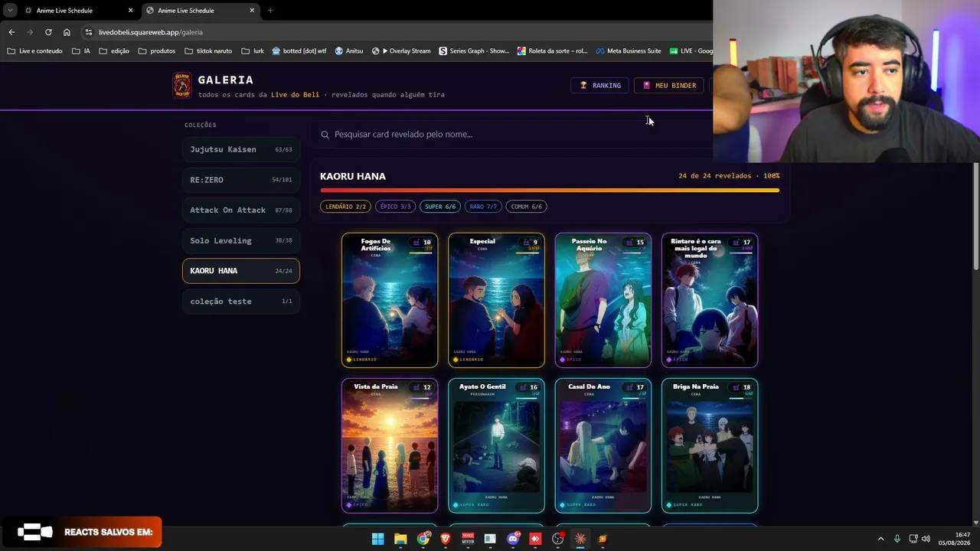
Task: Open the 'Fogos De Artifícios' card
Action: [x=390, y=300]
